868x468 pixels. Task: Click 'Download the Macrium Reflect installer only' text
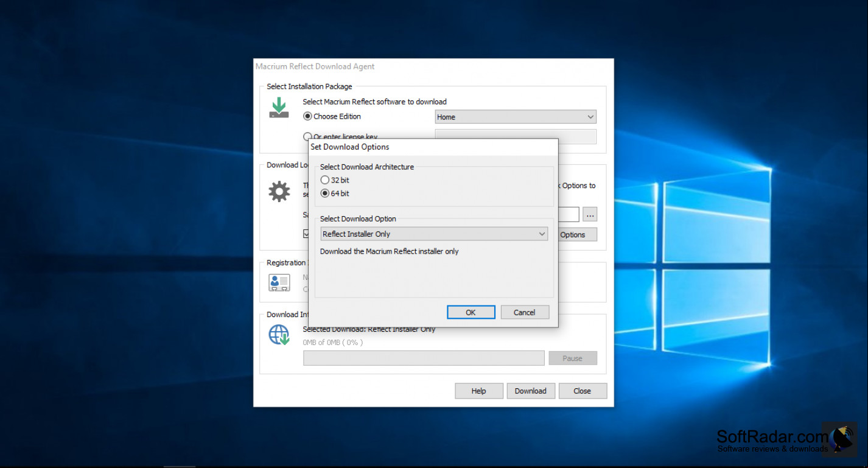390,251
